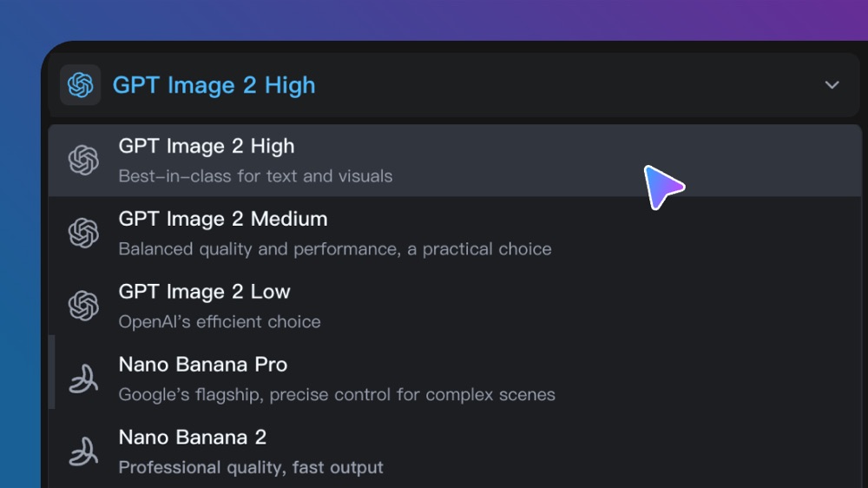This screenshot has width=868, height=488.
Task: Choose GPT Image 2 Medium model
Action: point(455,233)
